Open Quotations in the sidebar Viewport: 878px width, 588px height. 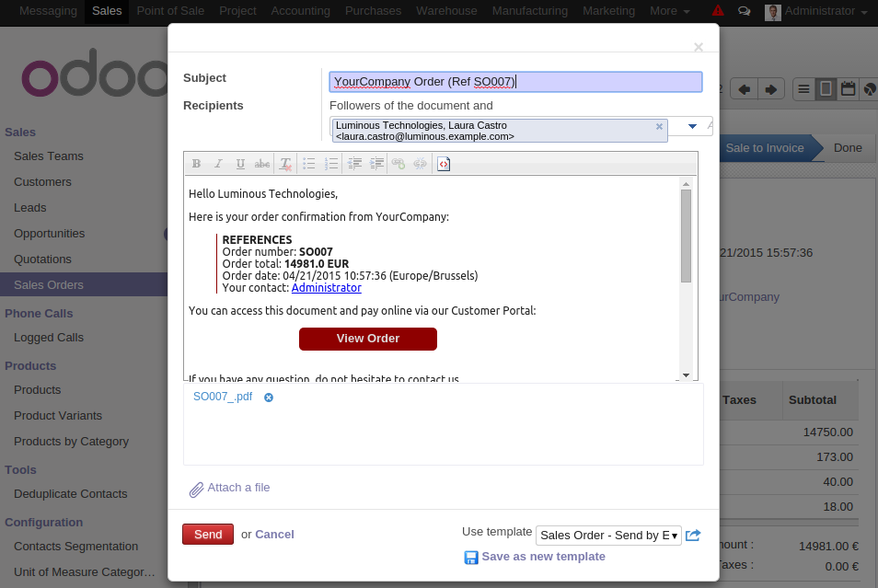pyautogui.click(x=42, y=259)
